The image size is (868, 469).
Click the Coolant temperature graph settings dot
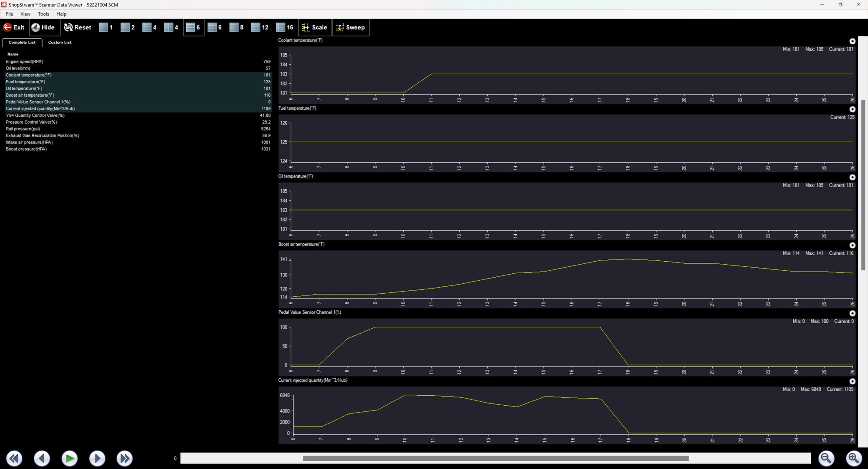[x=852, y=41]
